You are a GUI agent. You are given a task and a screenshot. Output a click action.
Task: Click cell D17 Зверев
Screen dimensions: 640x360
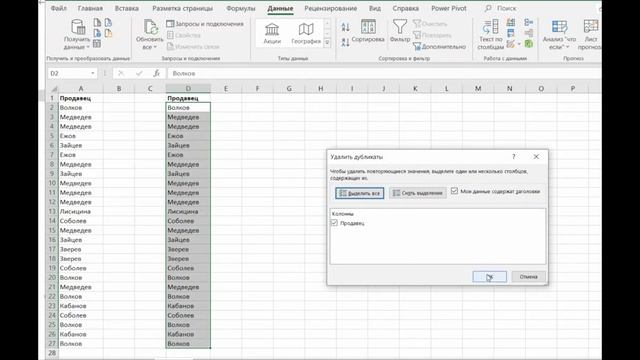coord(188,249)
